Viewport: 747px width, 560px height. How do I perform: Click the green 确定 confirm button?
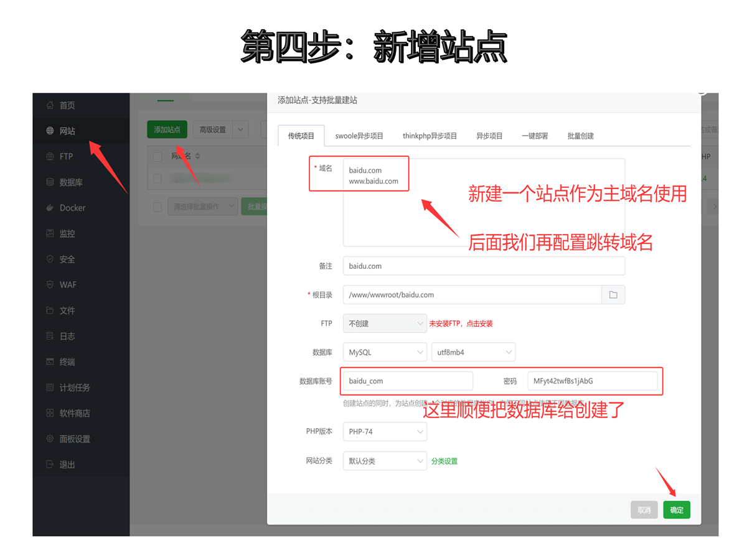click(676, 510)
